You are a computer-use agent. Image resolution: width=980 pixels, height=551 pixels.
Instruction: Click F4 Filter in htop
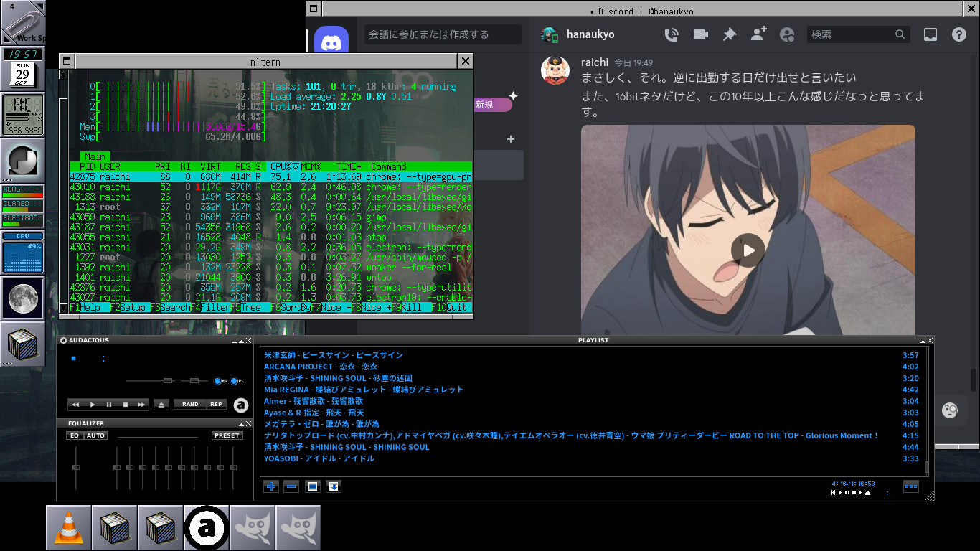210,307
